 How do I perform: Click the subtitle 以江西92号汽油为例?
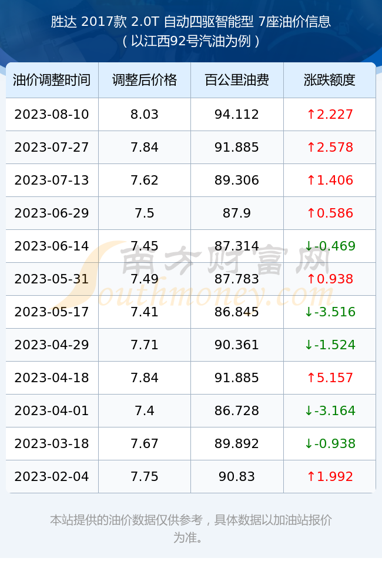191,41
